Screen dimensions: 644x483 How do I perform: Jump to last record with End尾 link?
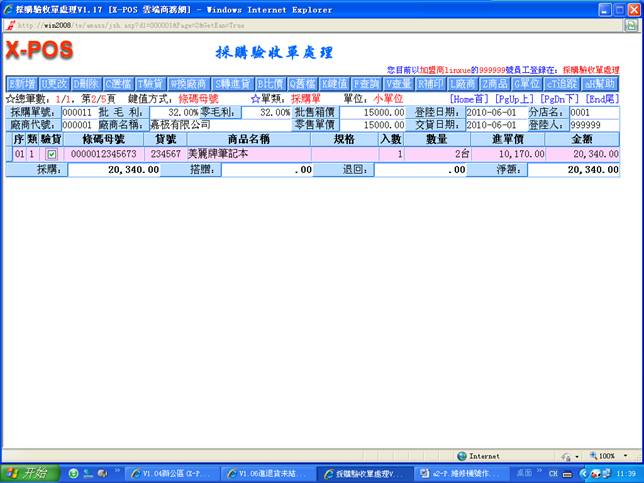pyautogui.click(x=601, y=100)
